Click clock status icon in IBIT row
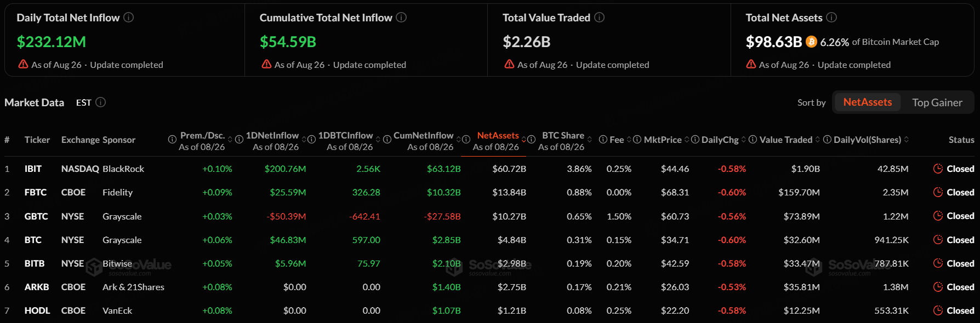This screenshot has height=323, width=980. 938,169
